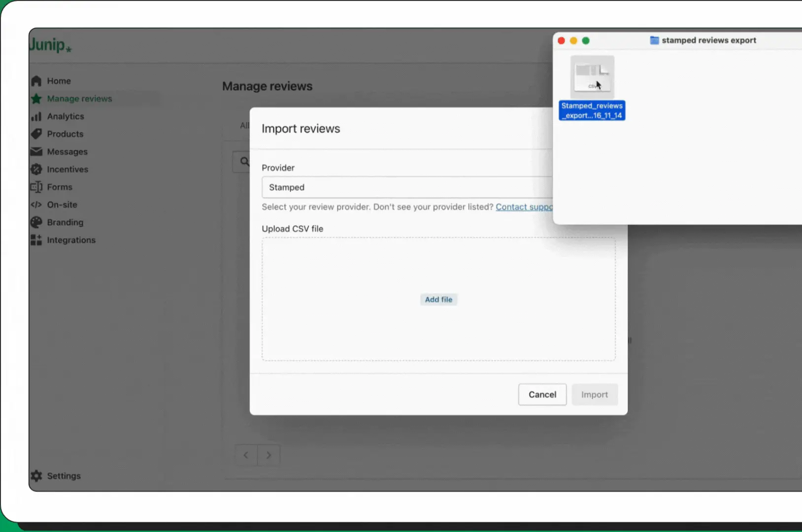Viewport: 802px width, 532px height.
Task: Open the Provider dropdown showing Stamped
Action: pos(407,187)
